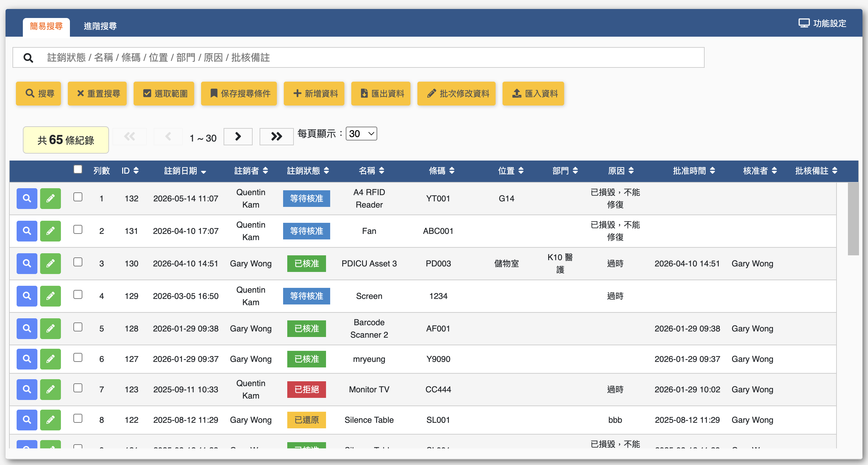Check the box for row ID 128
The image size is (868, 465).
(x=78, y=327)
